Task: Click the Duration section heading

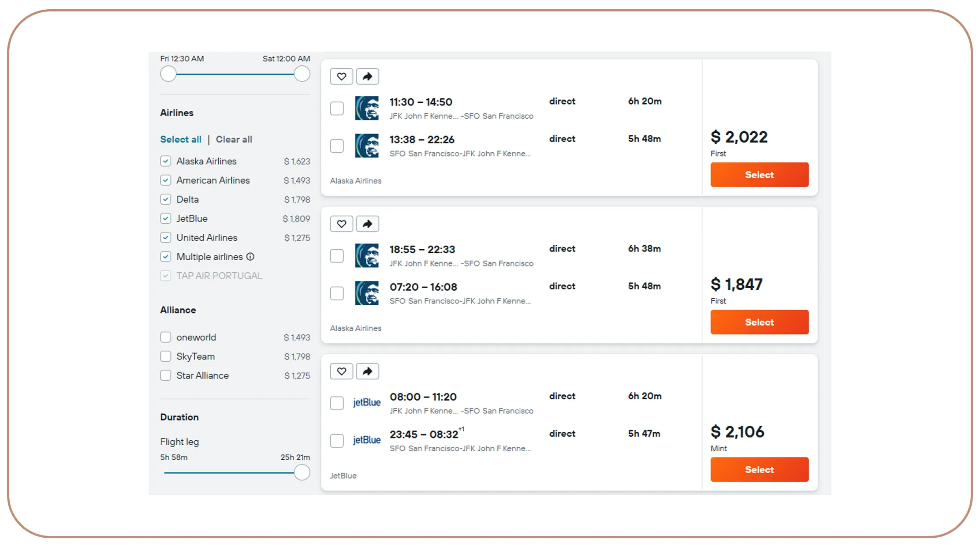Action: pos(179,417)
